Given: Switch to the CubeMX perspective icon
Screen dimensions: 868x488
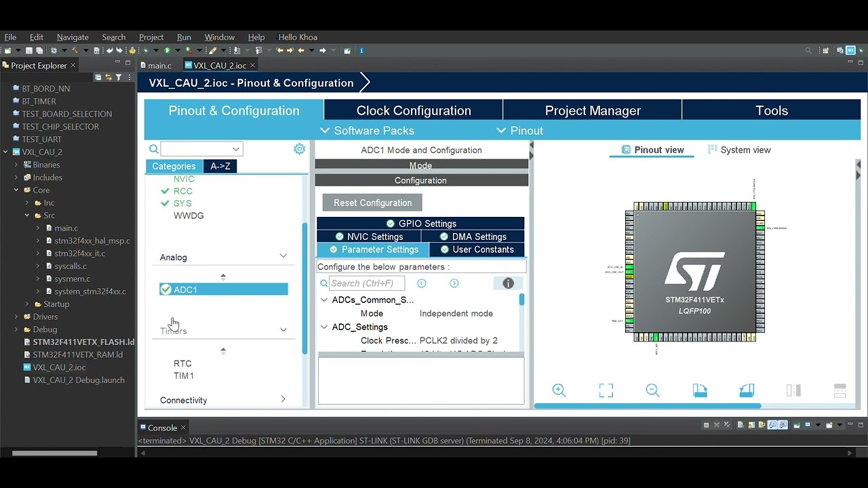Looking at the screenshot, I should point(850,50).
